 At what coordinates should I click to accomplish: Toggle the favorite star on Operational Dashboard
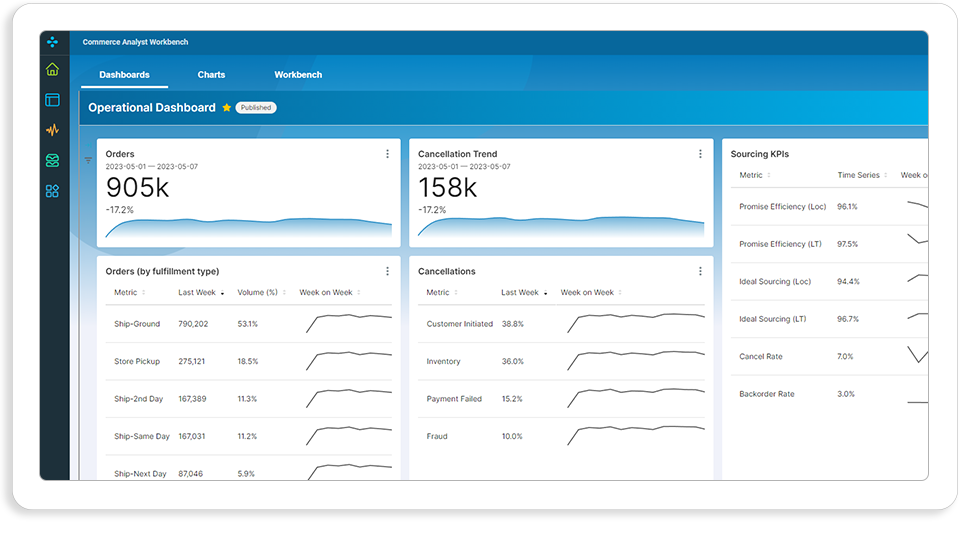[x=227, y=108]
